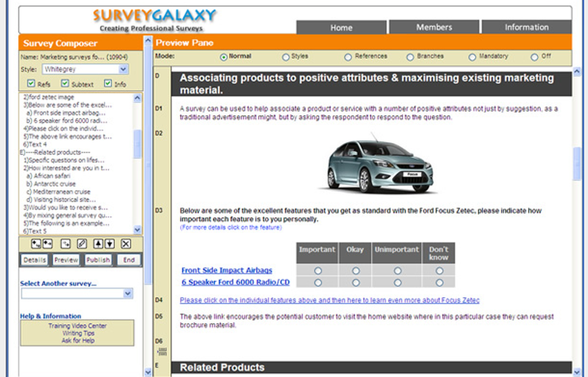Click the Preview button
588x377 pixels.
click(66, 260)
